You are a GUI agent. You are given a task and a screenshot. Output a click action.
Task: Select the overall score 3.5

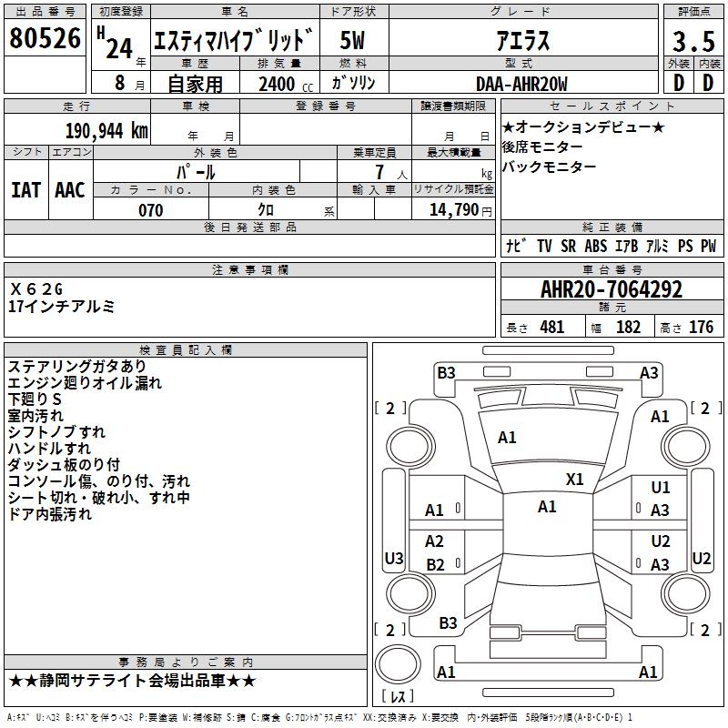[693, 41]
